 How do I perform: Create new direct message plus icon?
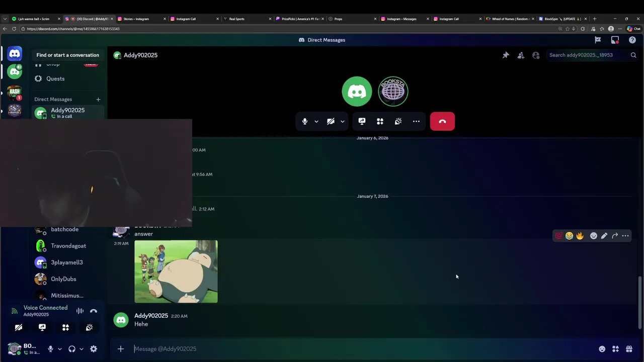pyautogui.click(x=98, y=100)
